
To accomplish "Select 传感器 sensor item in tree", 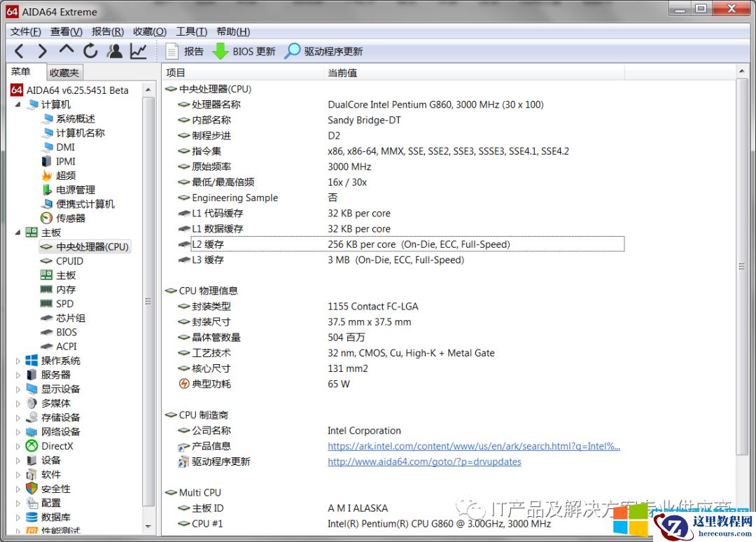I will coord(70,218).
